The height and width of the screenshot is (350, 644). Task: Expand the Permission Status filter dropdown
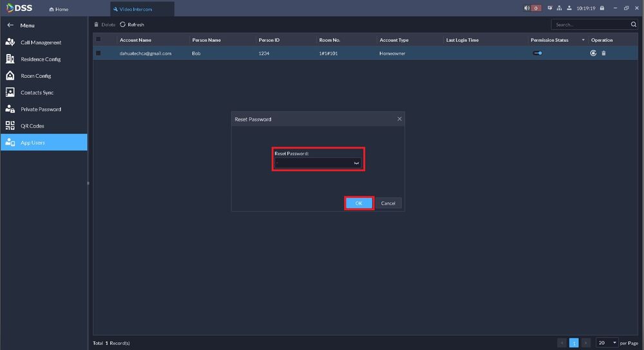[583, 40]
